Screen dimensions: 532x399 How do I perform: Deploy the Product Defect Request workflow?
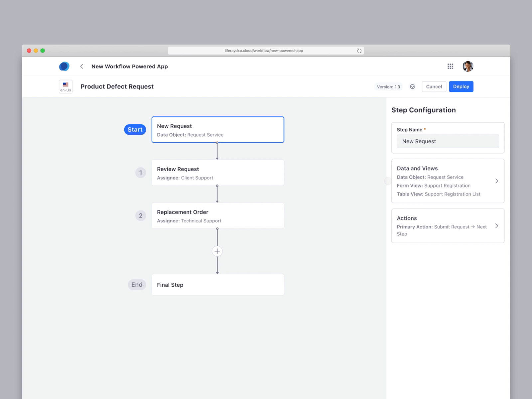461,86
